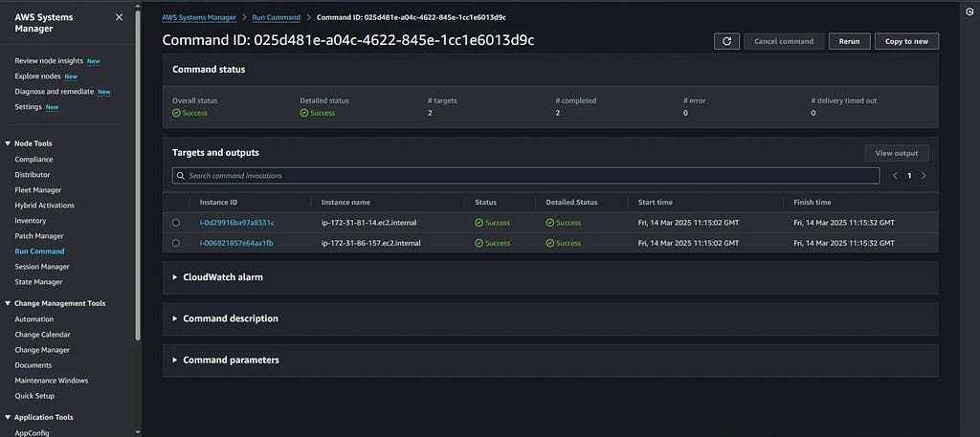Open Explore nodes
This screenshot has height=437, width=980.
pos(37,76)
